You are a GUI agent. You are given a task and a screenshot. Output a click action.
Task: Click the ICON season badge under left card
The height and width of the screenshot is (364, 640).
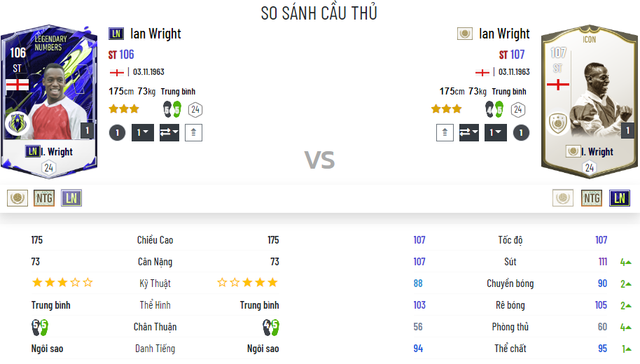pyautogui.click(x=18, y=198)
